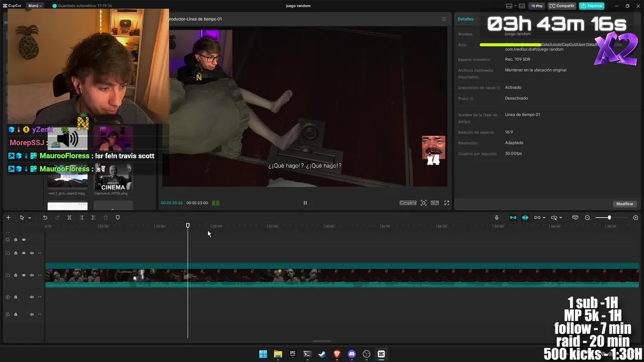Click the Modificar button
Screen dimensions: 644x362
point(625,204)
